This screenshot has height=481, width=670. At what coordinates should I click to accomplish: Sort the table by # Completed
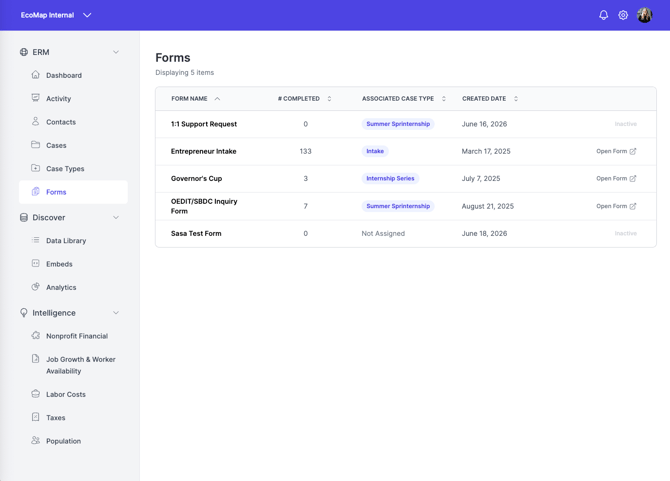329,99
